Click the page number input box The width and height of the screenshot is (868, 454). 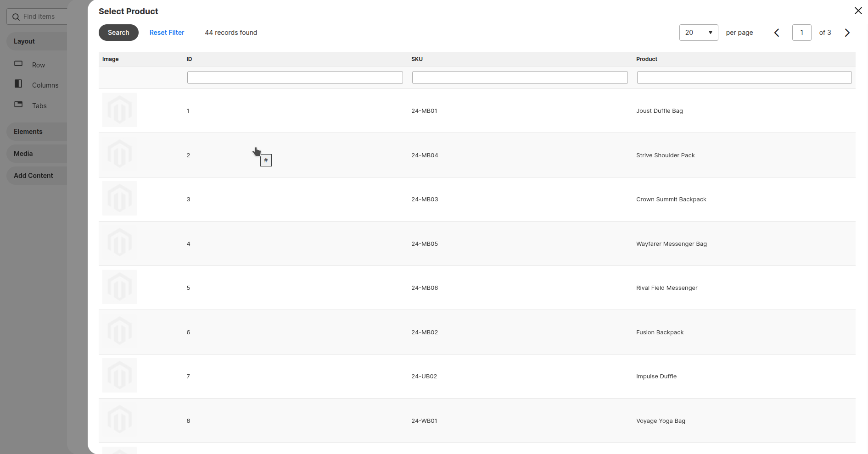(x=801, y=33)
